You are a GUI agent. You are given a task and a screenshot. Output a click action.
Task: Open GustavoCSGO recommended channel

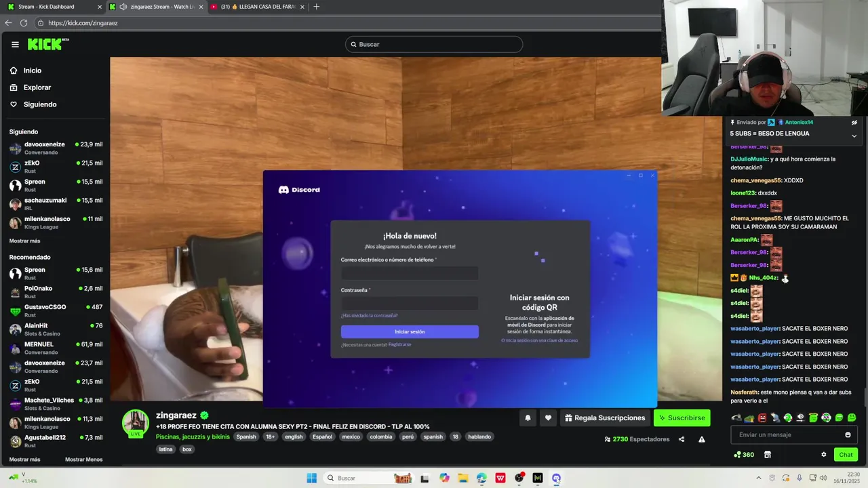(56, 310)
